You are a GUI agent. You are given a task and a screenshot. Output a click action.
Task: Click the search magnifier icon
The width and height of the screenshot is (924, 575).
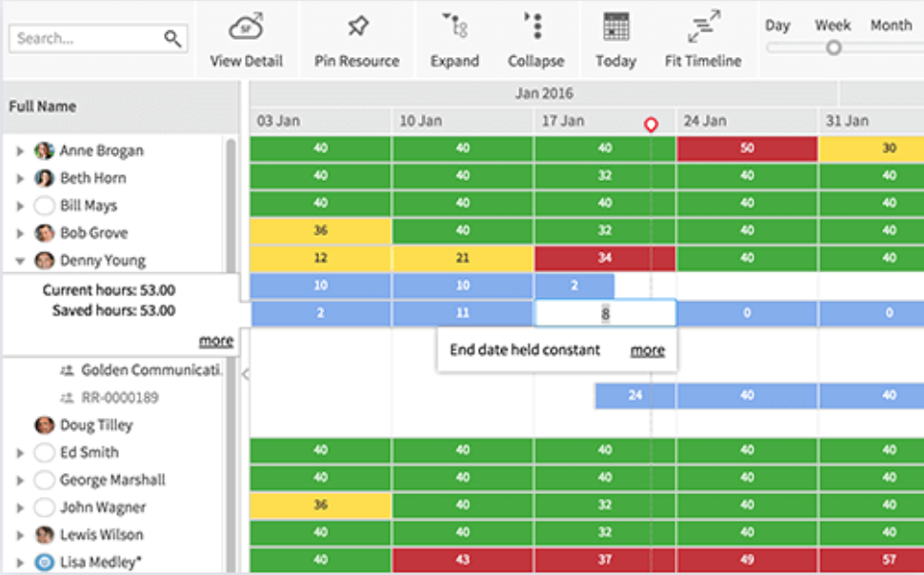point(172,38)
